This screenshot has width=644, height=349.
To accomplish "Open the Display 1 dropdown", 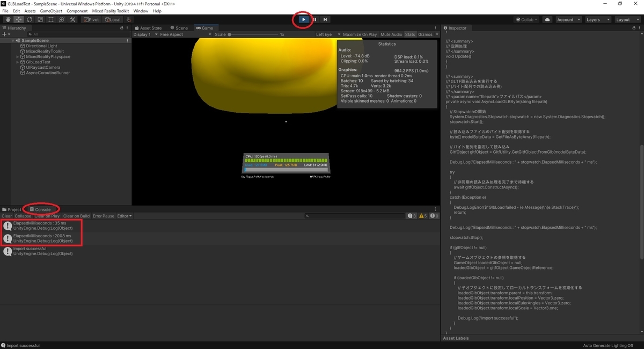I will coord(144,34).
